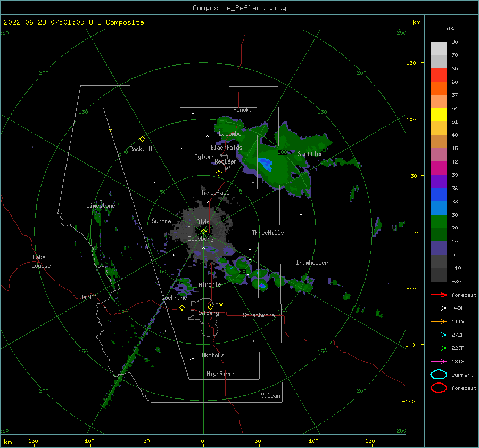
Task: Click the yellow radar-center diamond at Olds
Action: coord(203,232)
